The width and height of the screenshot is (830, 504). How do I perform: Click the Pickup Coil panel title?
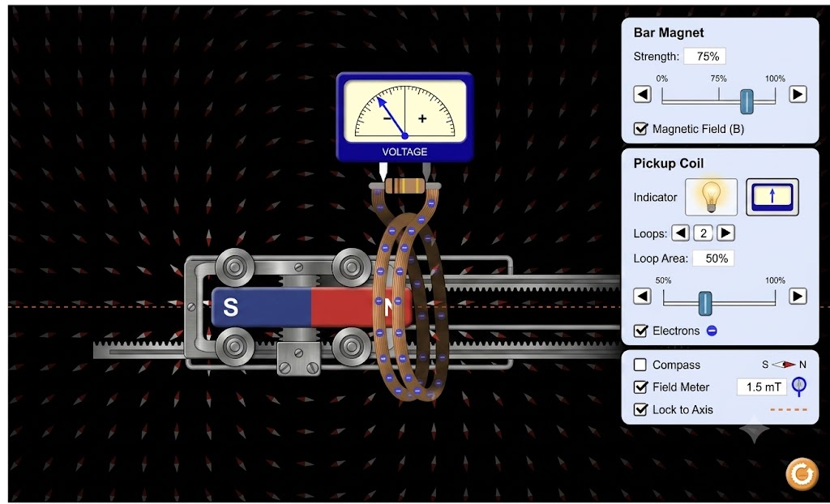[x=669, y=164]
